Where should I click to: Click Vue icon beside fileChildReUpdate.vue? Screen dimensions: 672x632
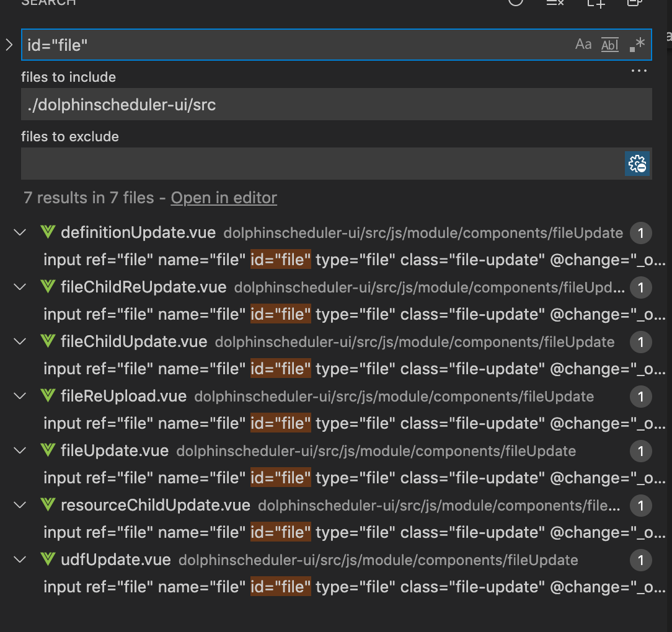(48, 287)
